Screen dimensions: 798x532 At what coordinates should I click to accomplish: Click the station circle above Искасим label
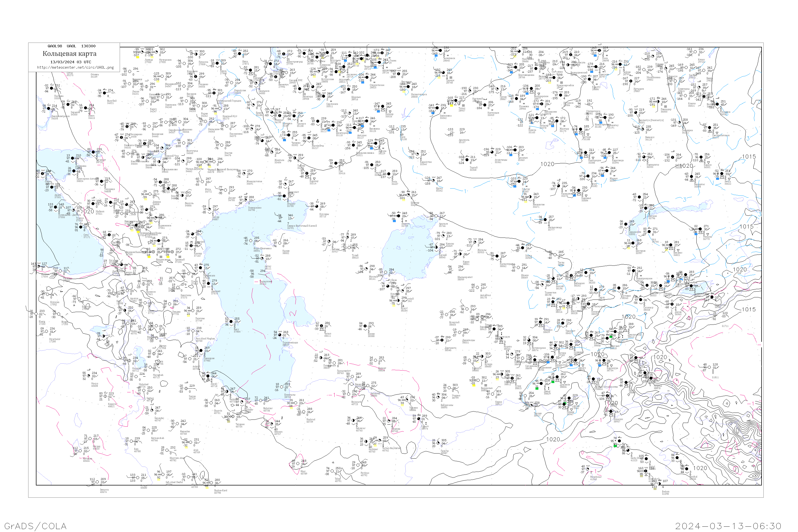[611, 411]
